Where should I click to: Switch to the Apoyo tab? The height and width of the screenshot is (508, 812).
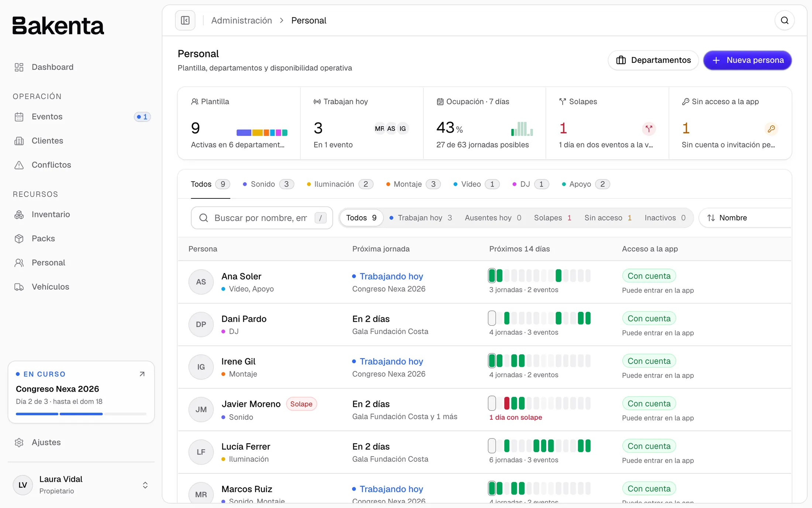point(586,184)
